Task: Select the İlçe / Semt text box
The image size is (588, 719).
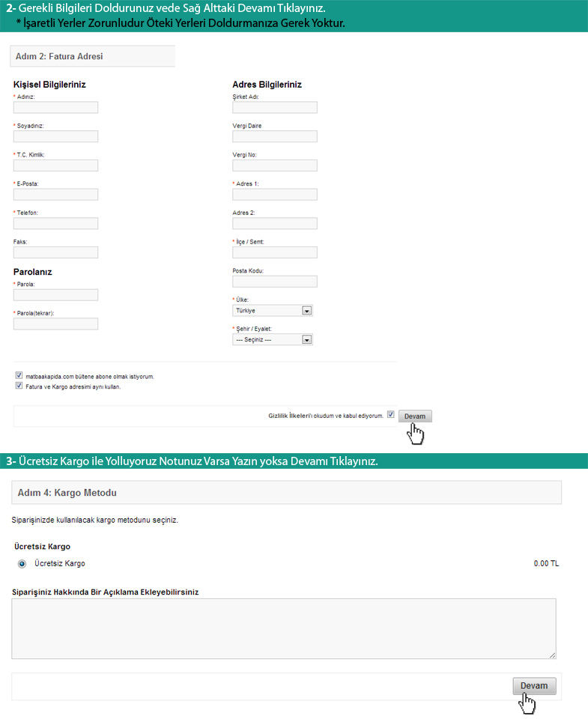Action: (x=275, y=252)
